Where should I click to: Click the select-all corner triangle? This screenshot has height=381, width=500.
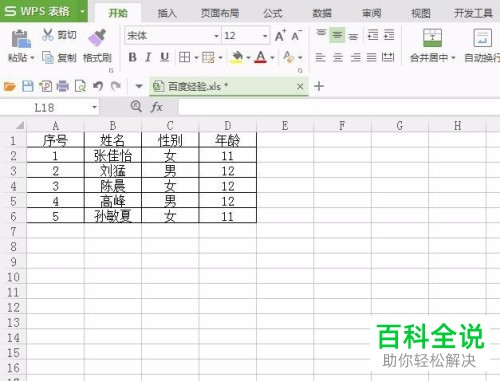click(20, 125)
